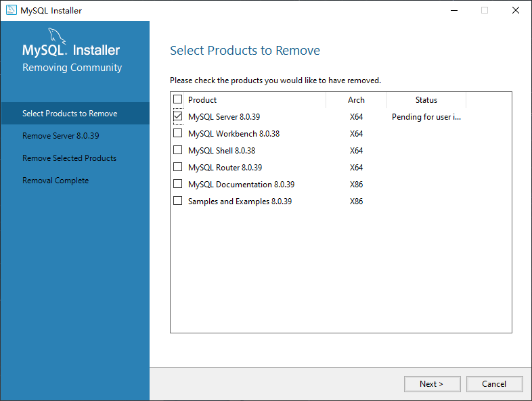Tick the MySQL Router 8.0.39 checkbox
532x401 pixels.
(178, 167)
